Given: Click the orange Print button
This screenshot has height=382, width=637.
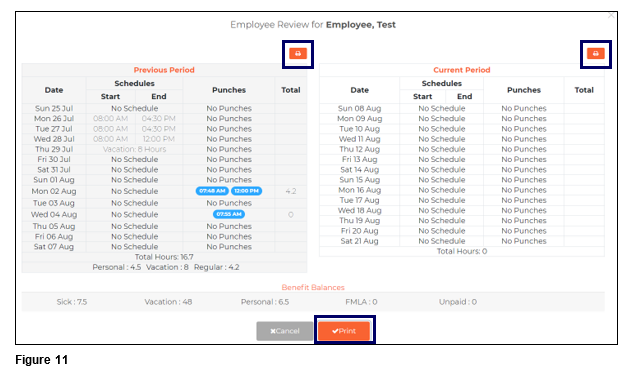Looking at the screenshot, I should (x=344, y=331).
